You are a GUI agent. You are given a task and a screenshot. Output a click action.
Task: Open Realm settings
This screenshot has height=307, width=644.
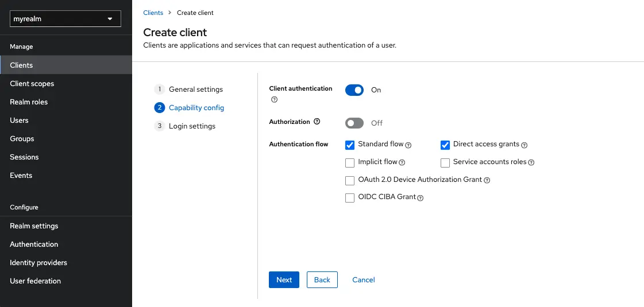65,226
